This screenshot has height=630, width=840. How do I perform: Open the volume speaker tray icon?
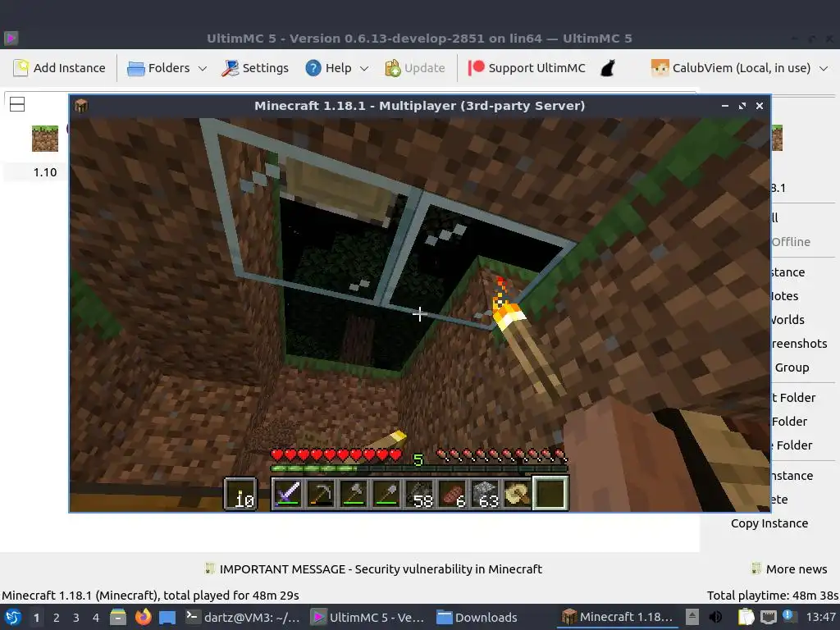[715, 617]
